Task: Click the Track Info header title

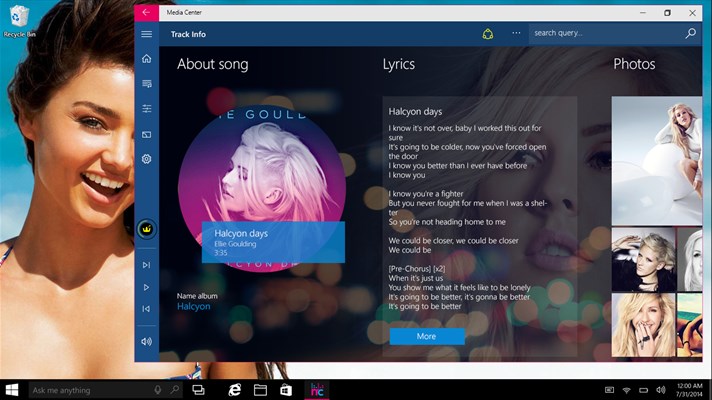Action: pyautogui.click(x=188, y=34)
